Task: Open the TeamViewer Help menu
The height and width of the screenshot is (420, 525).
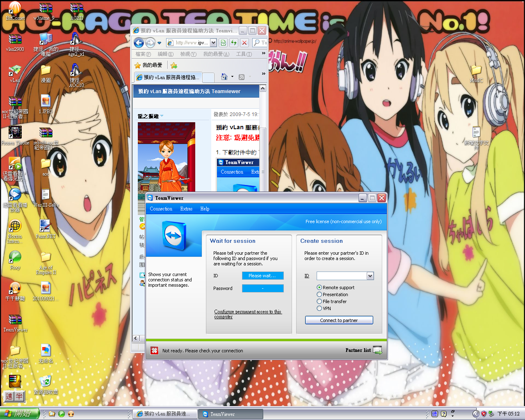Action: tap(205, 209)
